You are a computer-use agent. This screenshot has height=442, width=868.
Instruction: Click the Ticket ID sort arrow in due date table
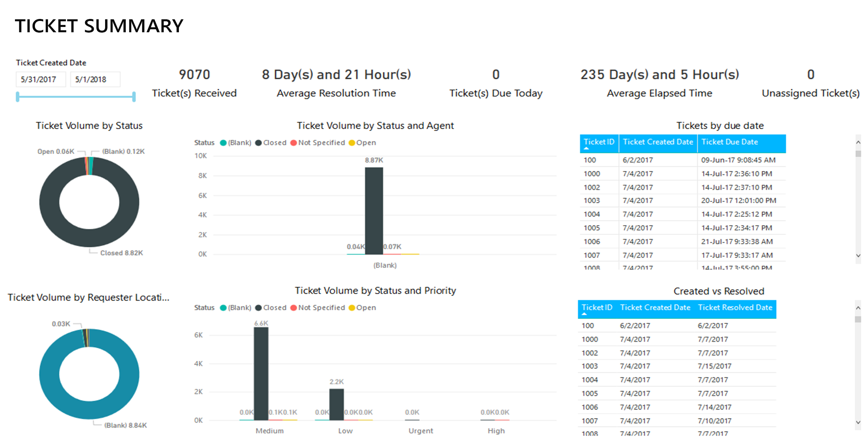(587, 148)
